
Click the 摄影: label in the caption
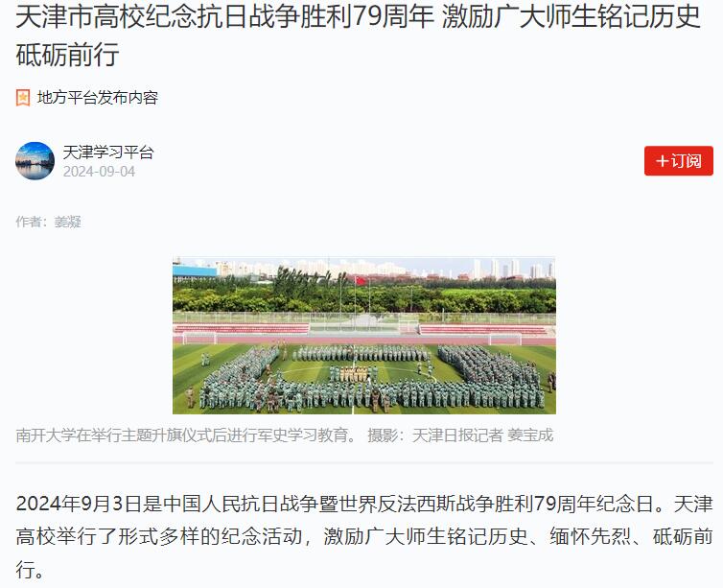[x=385, y=435]
